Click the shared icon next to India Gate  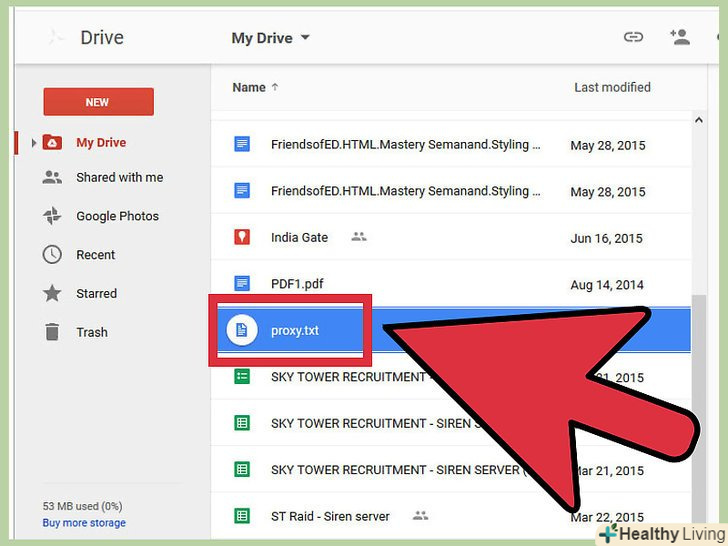[x=358, y=237]
